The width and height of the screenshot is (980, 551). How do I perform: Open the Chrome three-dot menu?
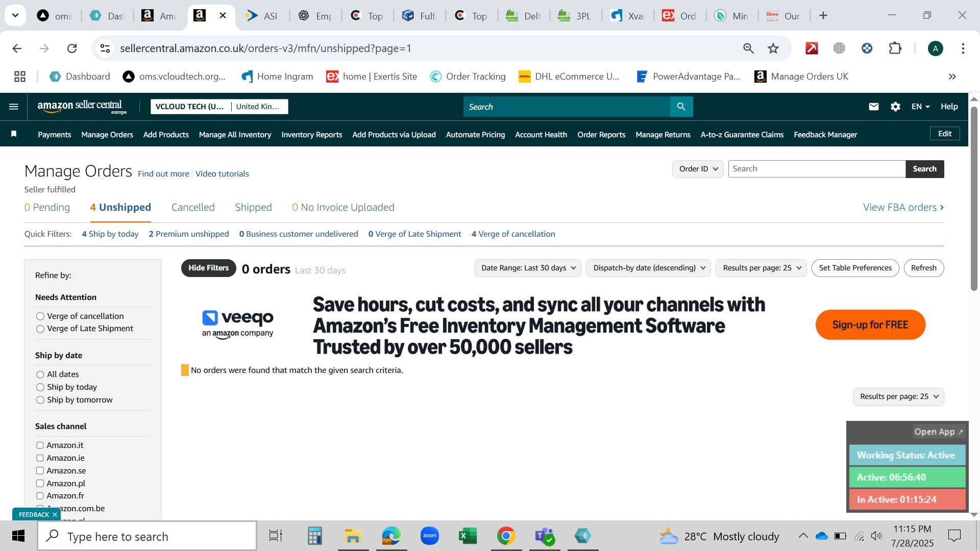coord(963,48)
